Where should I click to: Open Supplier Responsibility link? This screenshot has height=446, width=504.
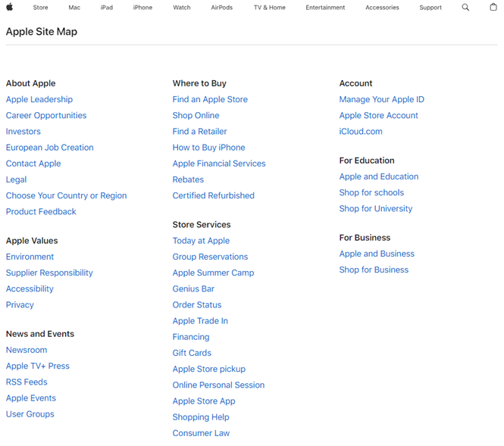click(49, 273)
